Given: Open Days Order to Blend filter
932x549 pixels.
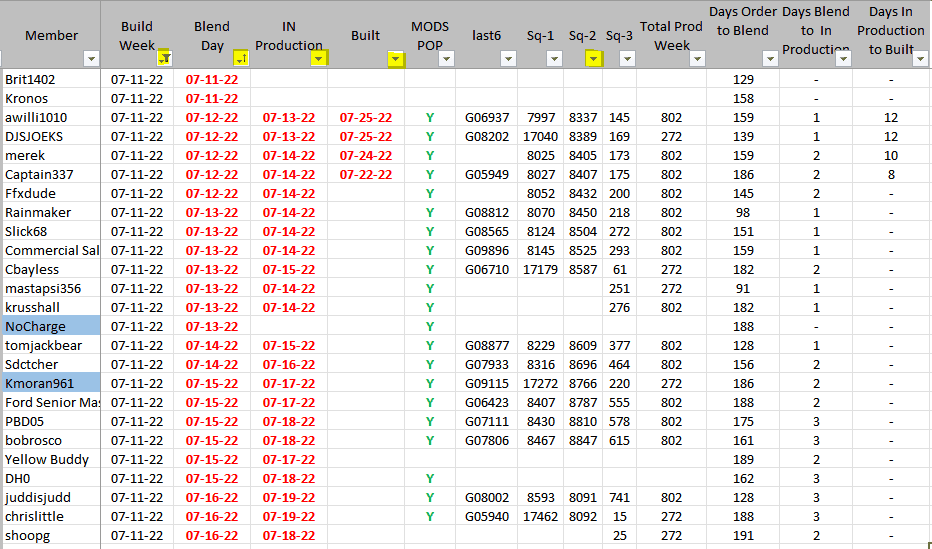Looking at the screenshot, I should [769, 59].
